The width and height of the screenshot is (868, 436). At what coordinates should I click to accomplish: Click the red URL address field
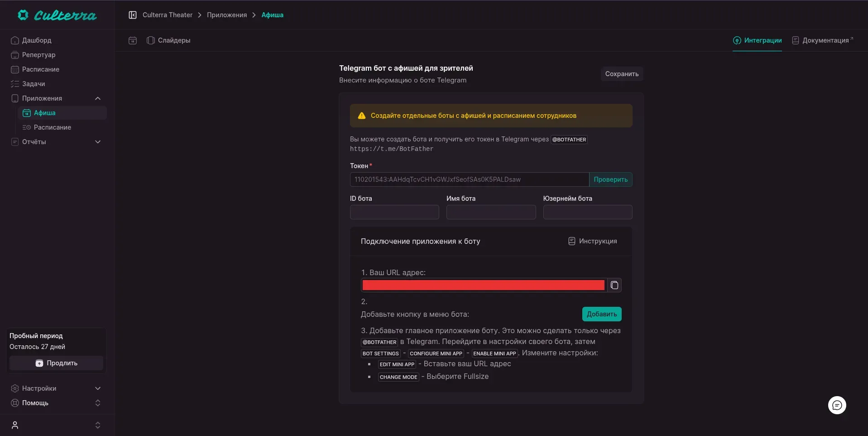tap(484, 285)
